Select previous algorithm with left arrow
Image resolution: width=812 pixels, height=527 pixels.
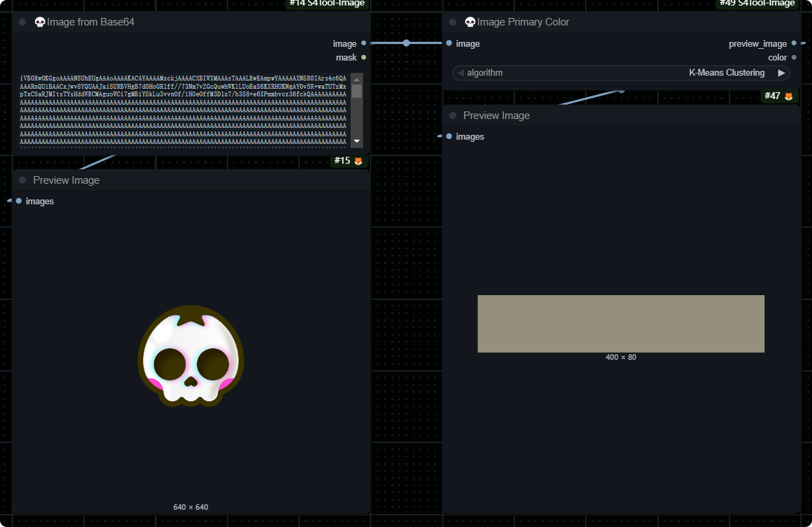click(x=461, y=73)
